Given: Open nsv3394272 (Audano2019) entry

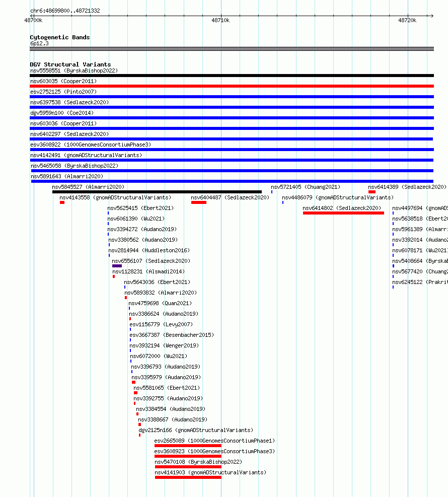Looking at the screenshot, I should (142, 229).
